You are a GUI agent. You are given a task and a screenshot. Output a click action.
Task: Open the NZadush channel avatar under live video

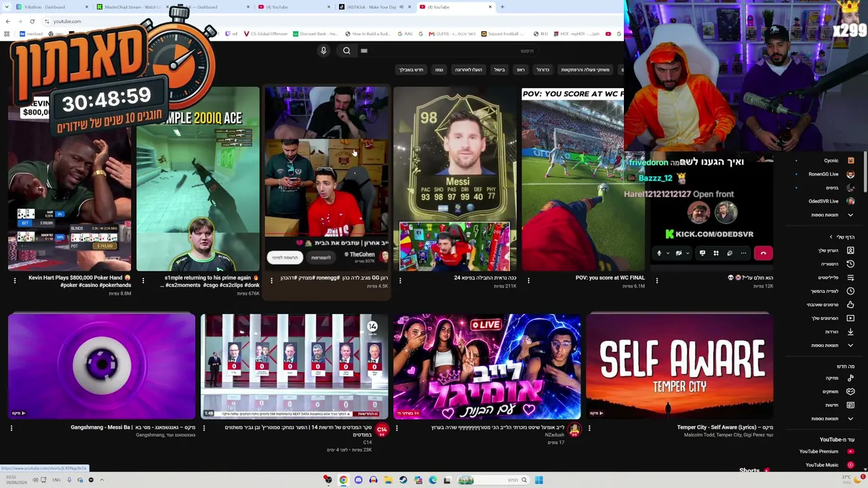pyautogui.click(x=574, y=430)
